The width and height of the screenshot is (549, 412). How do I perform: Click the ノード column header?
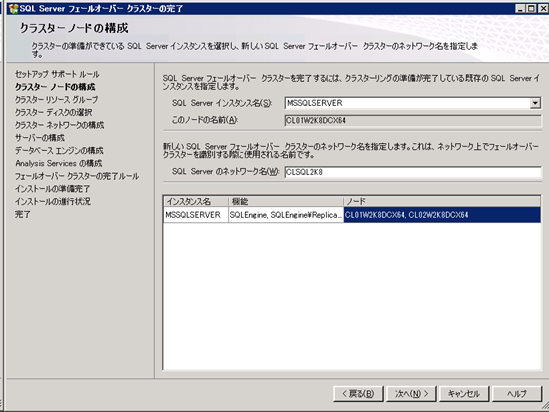(442, 201)
